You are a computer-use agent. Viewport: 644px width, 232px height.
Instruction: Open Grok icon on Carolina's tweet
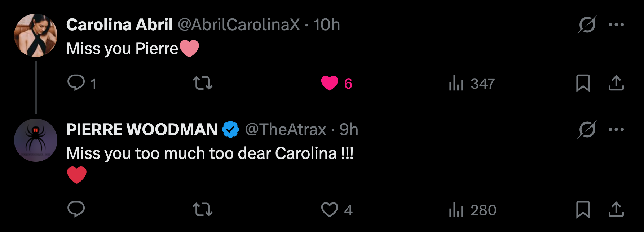pos(587,25)
